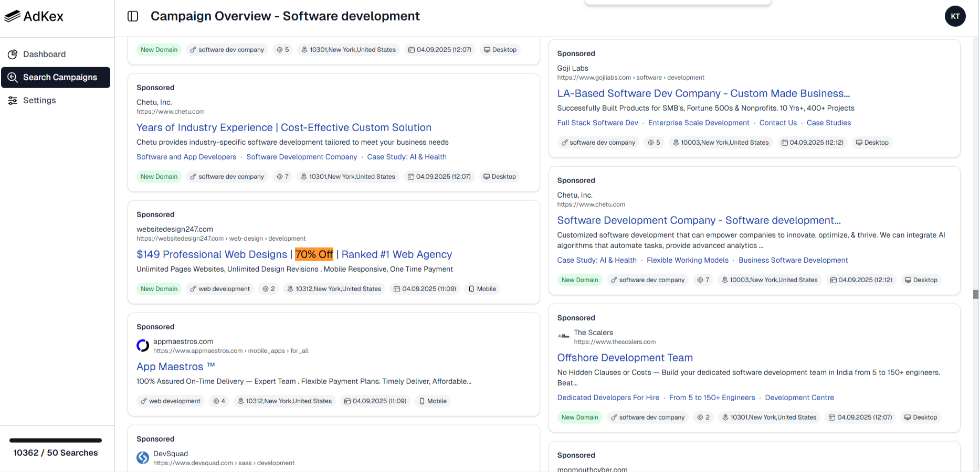Go to Settings in sidebar

39,100
